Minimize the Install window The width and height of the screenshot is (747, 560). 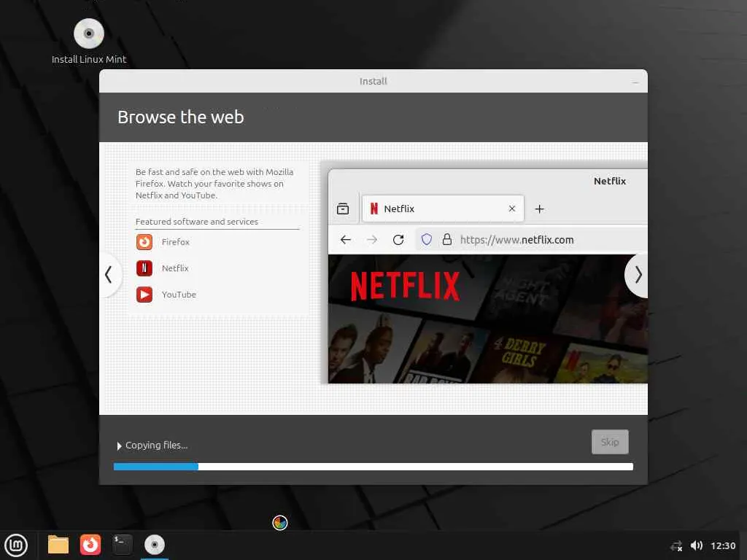[635, 82]
